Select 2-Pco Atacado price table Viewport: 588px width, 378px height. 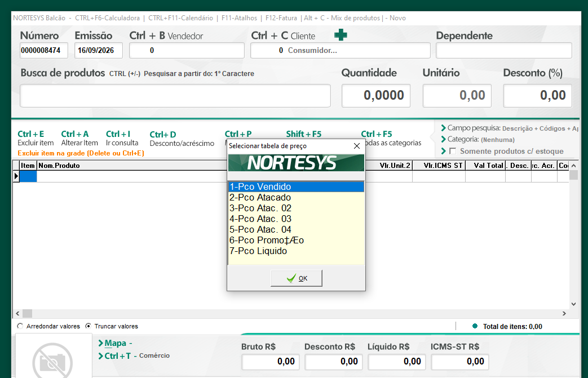(x=296, y=197)
